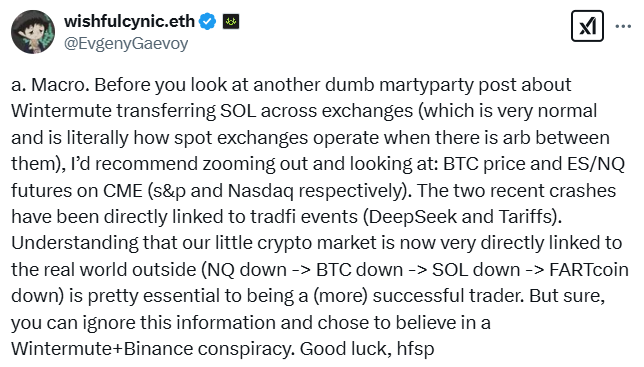The height and width of the screenshot is (367, 644).
Task: Click "futures on CME" in the post text
Action: (x=77, y=190)
